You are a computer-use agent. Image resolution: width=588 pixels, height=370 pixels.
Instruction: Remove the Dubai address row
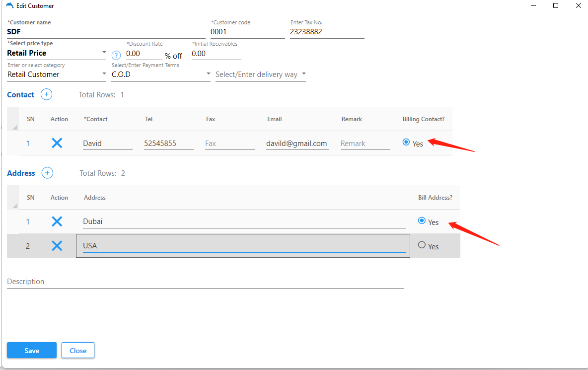click(57, 222)
